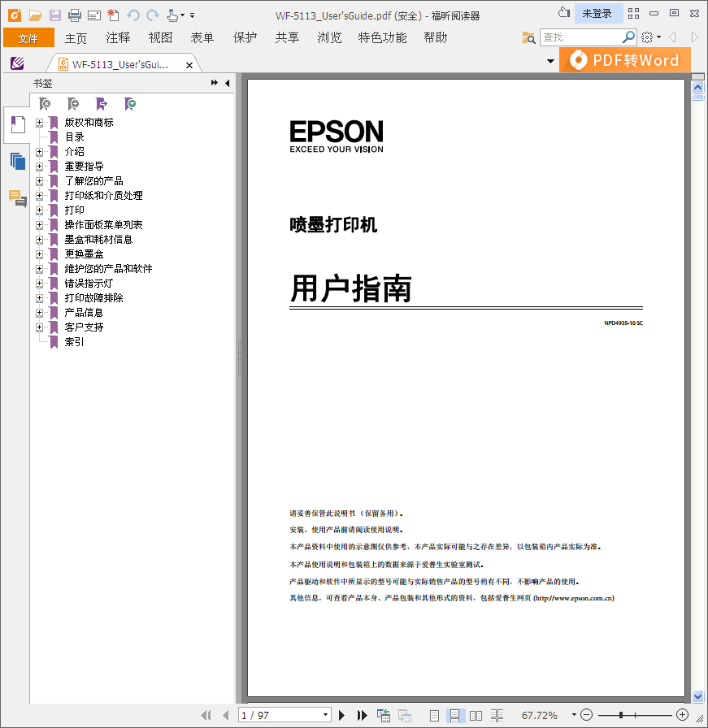Switch to the 保护 ribbon tab

pyautogui.click(x=245, y=37)
